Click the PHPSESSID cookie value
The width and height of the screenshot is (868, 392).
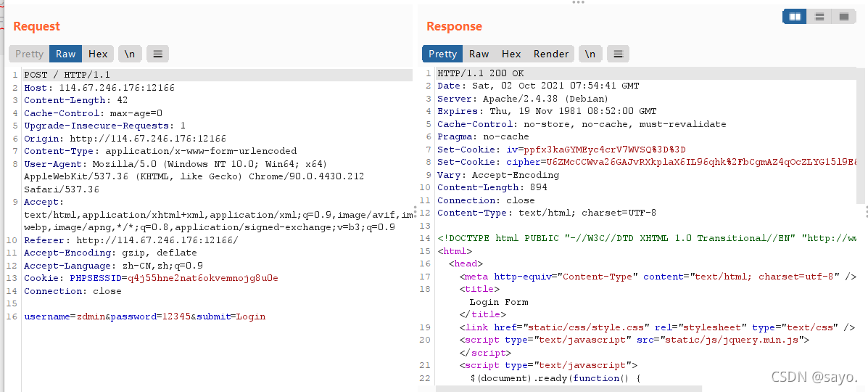point(202,278)
